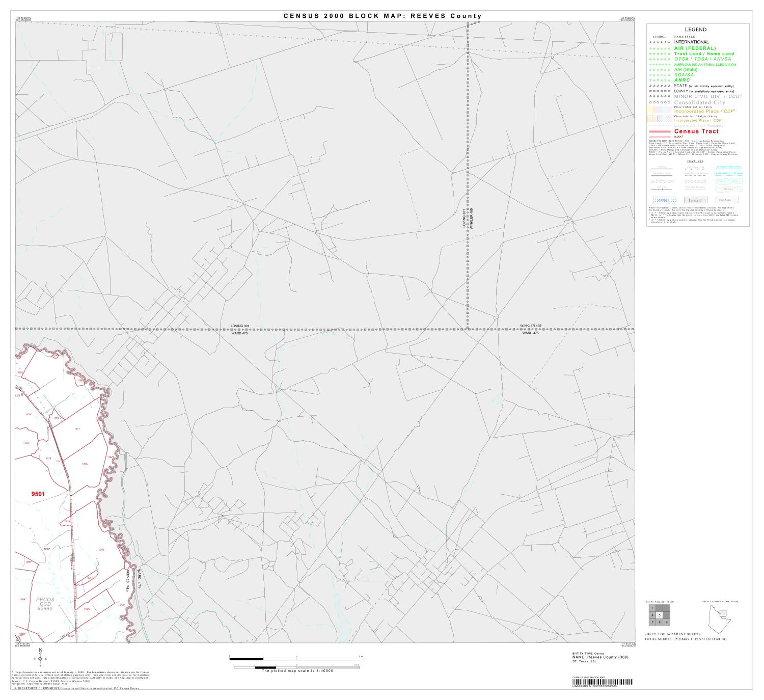Click sheet 9 in the adjacent sheets grid

[667, 622]
